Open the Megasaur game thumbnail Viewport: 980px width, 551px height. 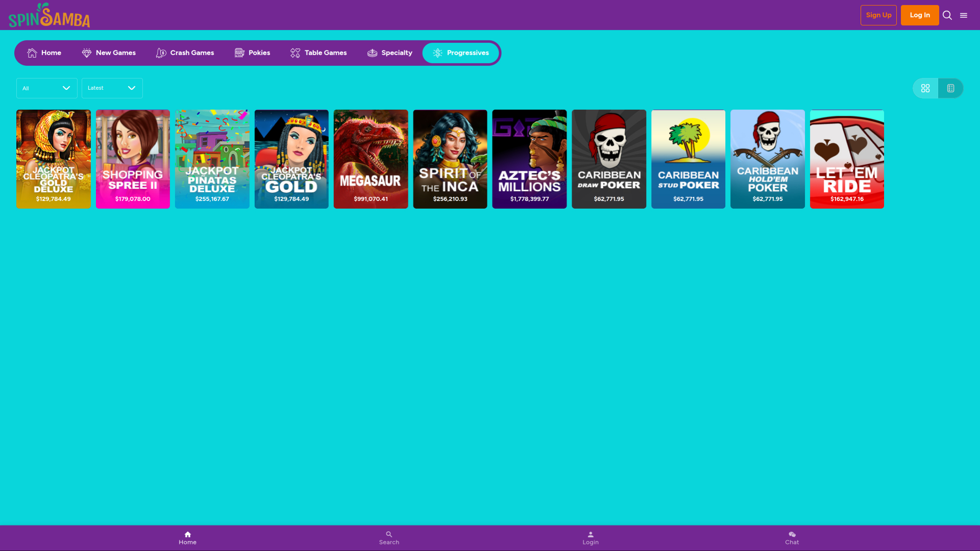click(x=371, y=159)
